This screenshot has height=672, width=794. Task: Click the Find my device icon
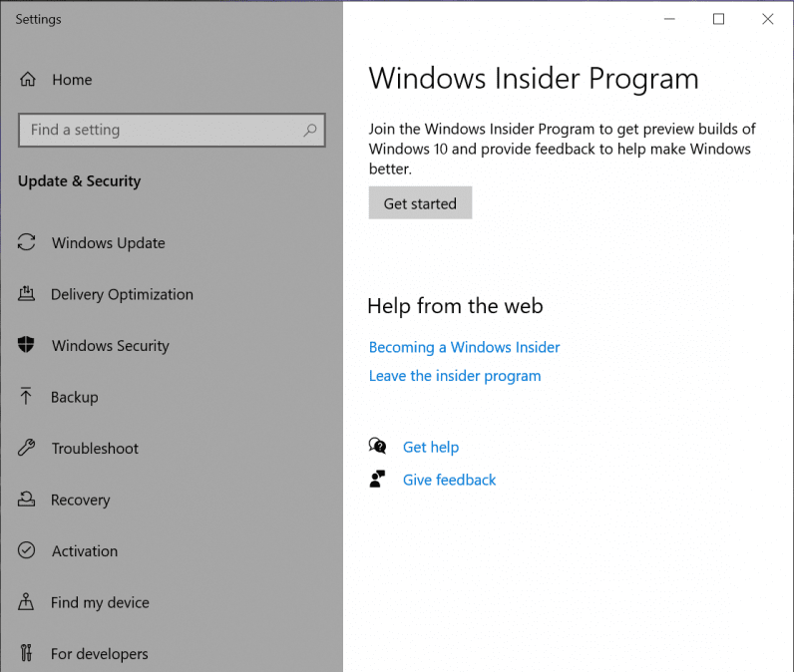click(x=26, y=601)
